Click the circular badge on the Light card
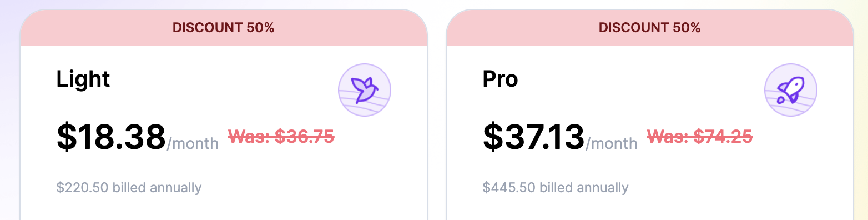868x220 pixels. coord(365,91)
